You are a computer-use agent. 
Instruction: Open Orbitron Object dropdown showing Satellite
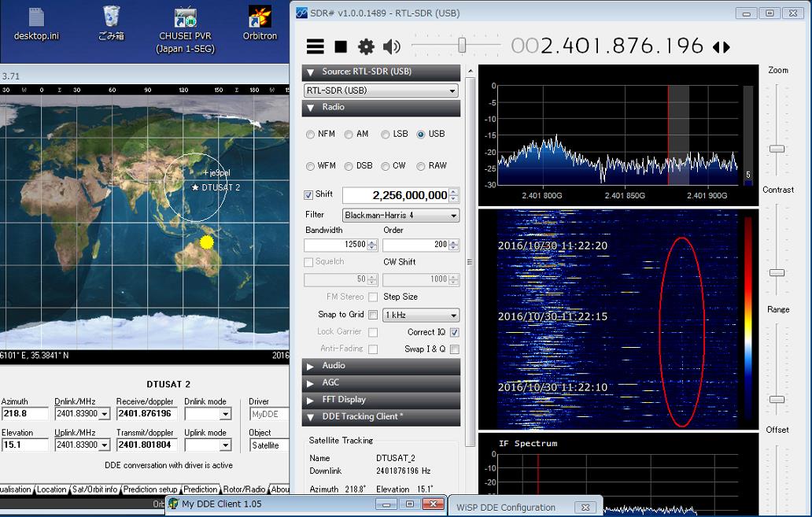click(x=269, y=445)
